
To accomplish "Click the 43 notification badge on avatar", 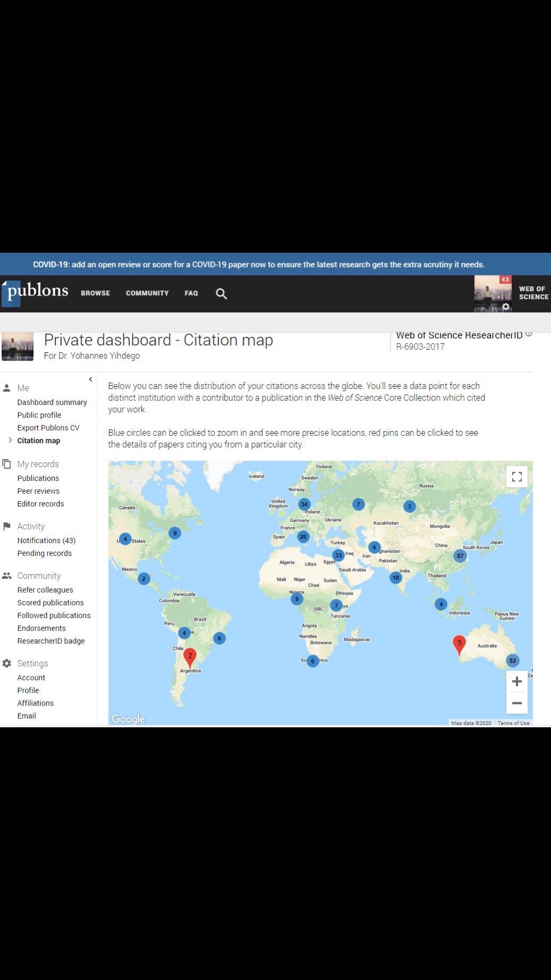I will (x=505, y=280).
